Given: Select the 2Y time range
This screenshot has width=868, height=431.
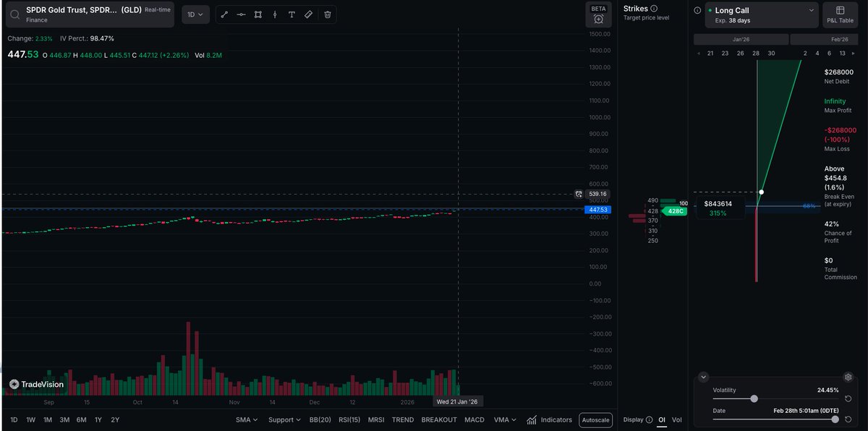Looking at the screenshot, I should (x=115, y=419).
